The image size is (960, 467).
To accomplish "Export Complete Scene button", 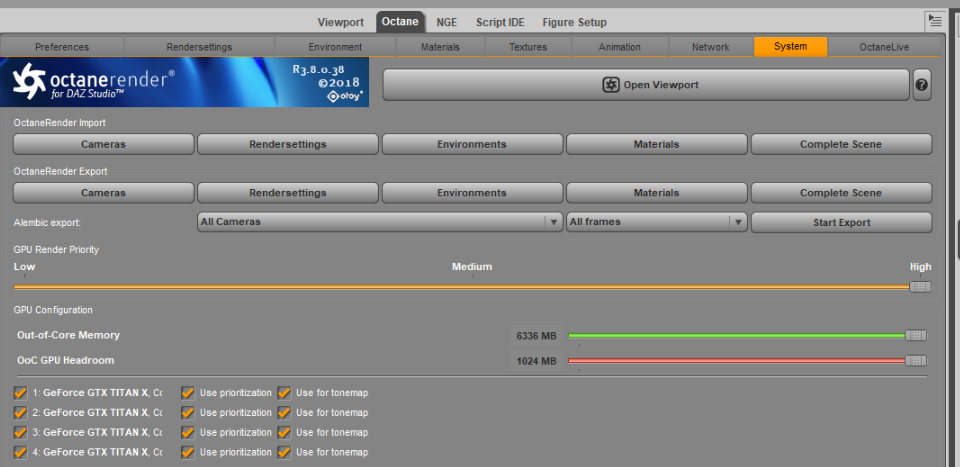I will pos(841,193).
